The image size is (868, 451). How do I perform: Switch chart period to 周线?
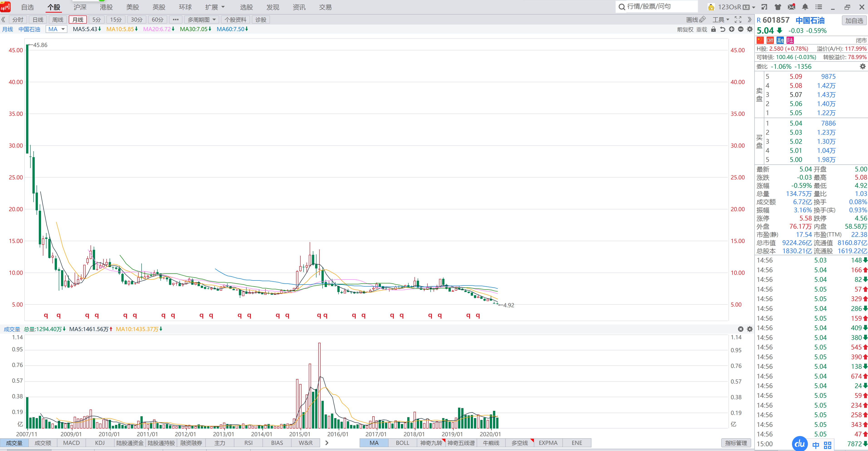(x=58, y=20)
